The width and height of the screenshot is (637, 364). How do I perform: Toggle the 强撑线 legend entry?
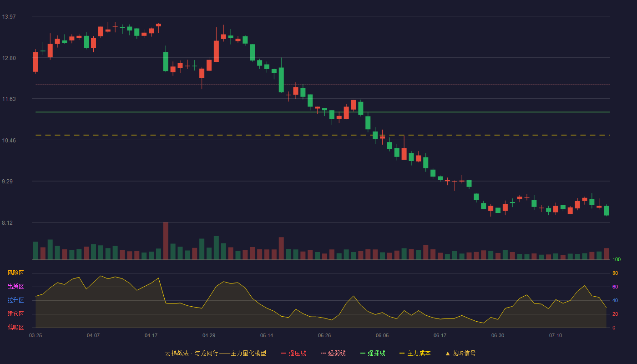point(373,353)
